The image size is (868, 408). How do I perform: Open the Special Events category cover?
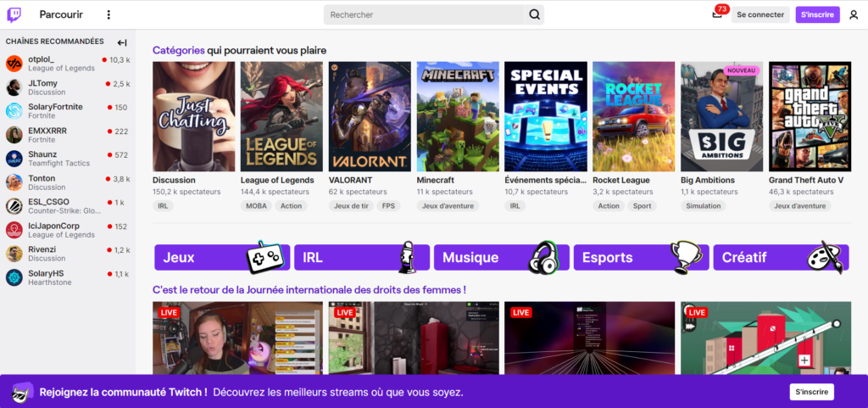point(546,116)
